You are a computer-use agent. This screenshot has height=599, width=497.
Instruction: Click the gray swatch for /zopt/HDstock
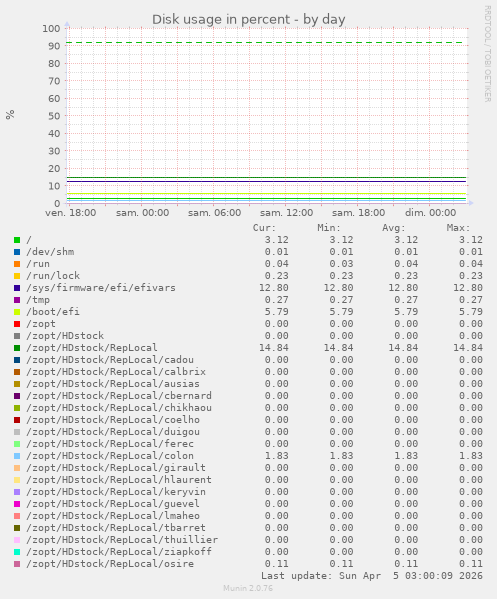[x=17, y=336]
